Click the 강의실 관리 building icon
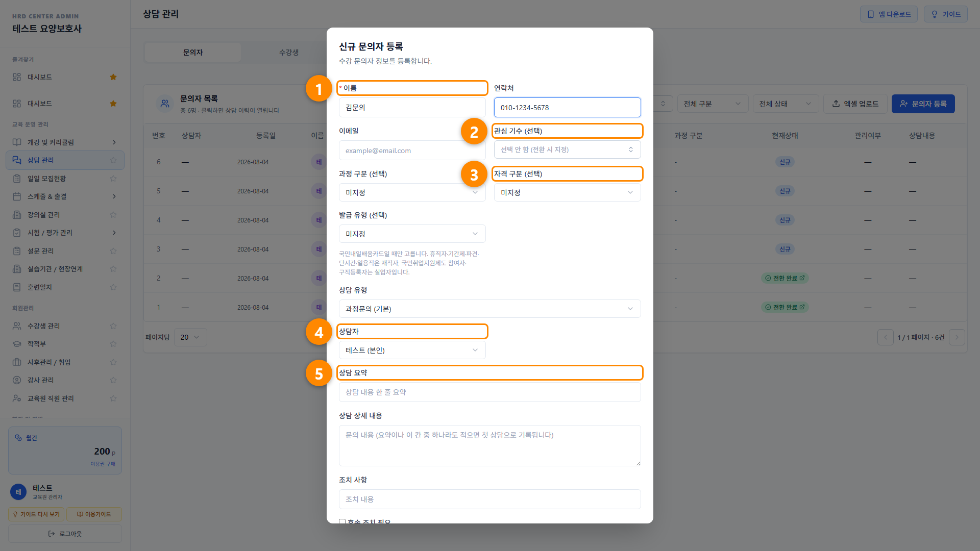Viewport: 980px width, 551px height. tap(17, 215)
